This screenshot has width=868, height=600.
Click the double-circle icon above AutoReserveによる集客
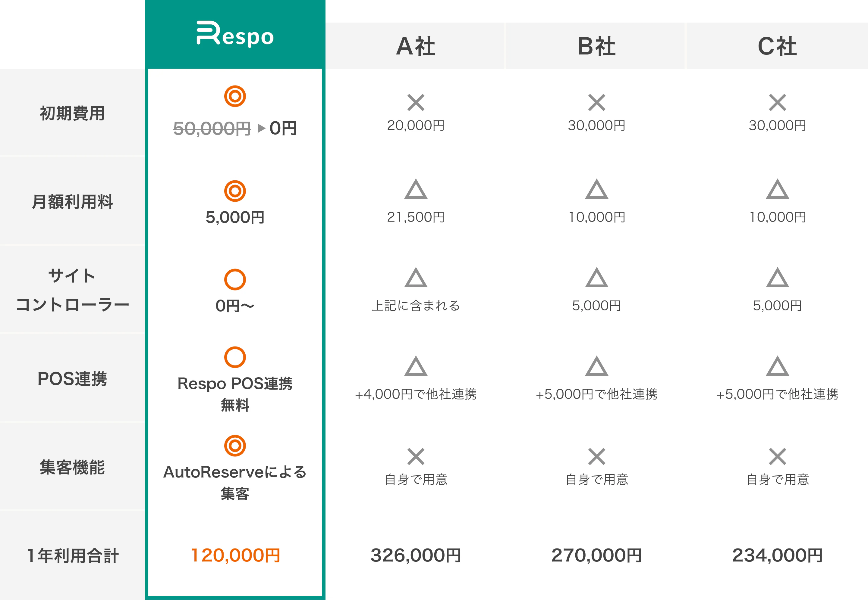click(x=235, y=446)
